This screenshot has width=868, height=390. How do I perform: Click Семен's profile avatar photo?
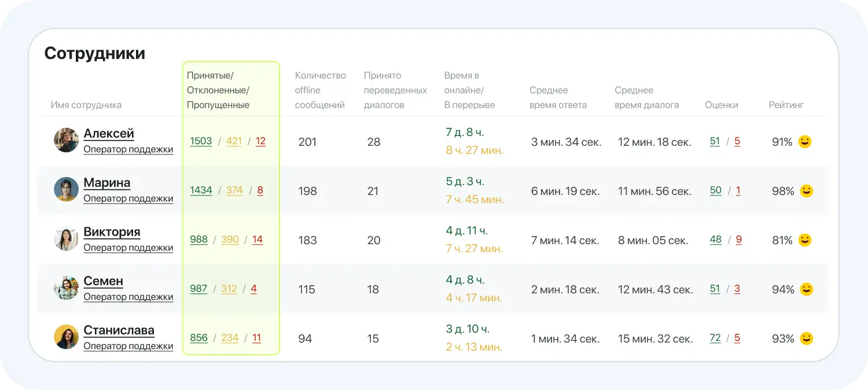(x=66, y=288)
